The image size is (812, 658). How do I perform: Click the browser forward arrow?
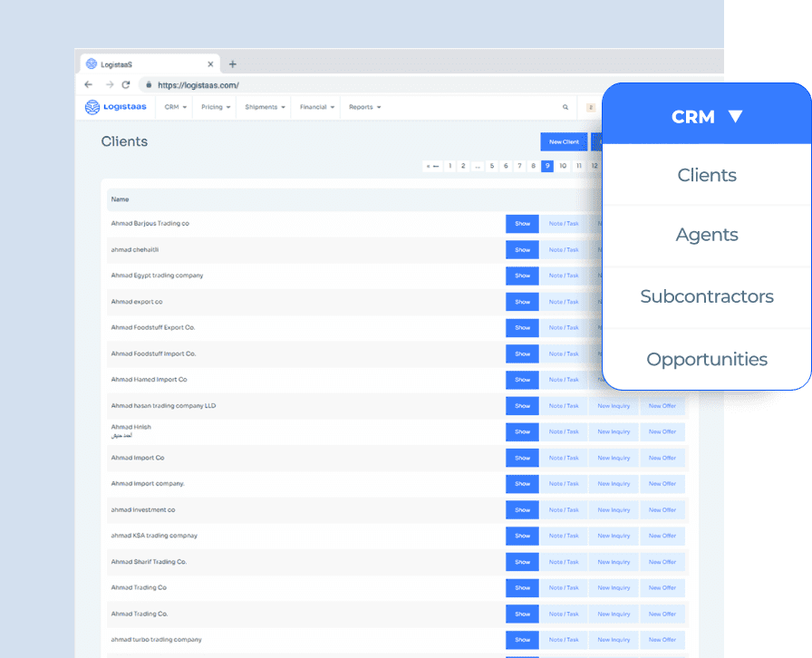[110, 84]
